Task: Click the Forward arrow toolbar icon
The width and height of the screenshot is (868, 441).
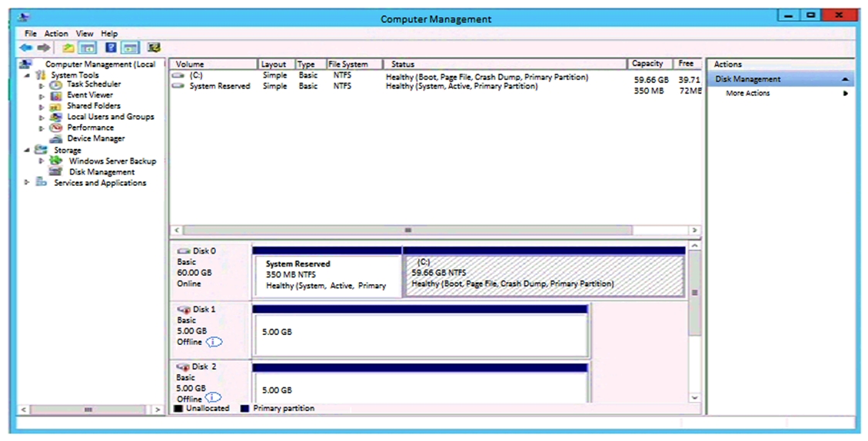Action: (45, 48)
